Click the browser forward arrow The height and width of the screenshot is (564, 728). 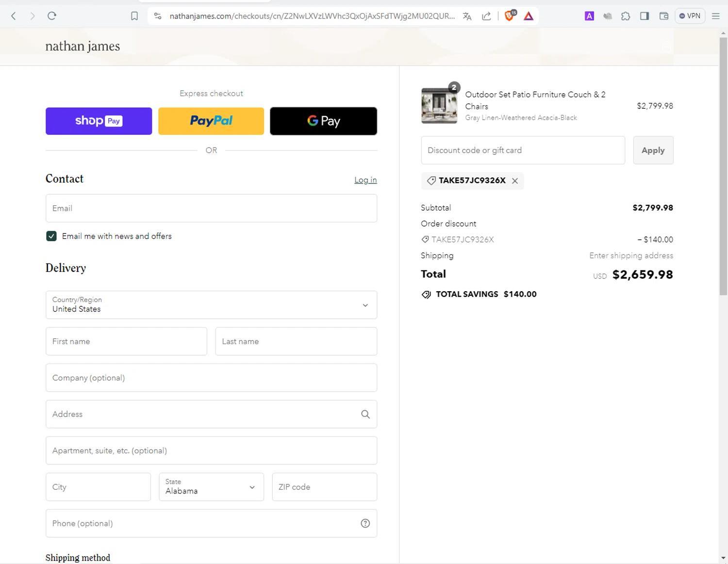[32, 16]
